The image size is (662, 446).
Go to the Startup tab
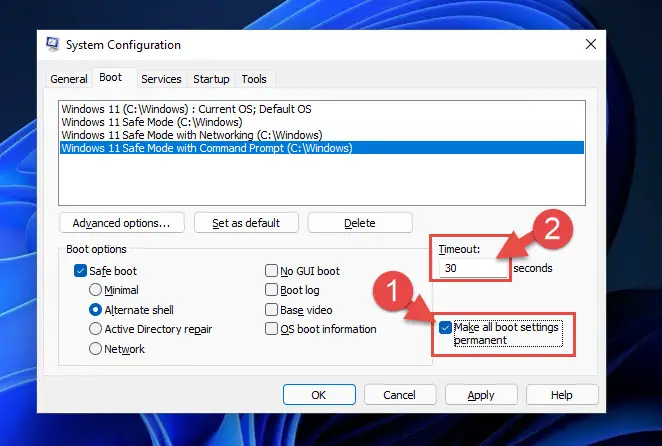coord(211,79)
